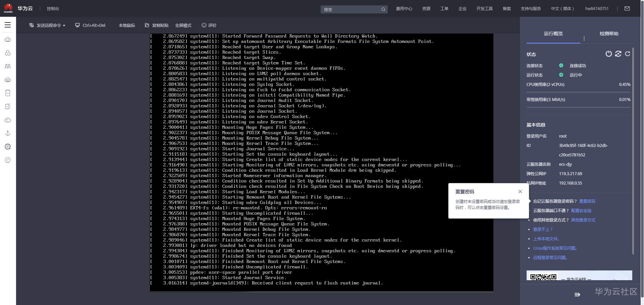644x305 pixels.
Task: Click 华为云 brand name in header
Action: 25,8
